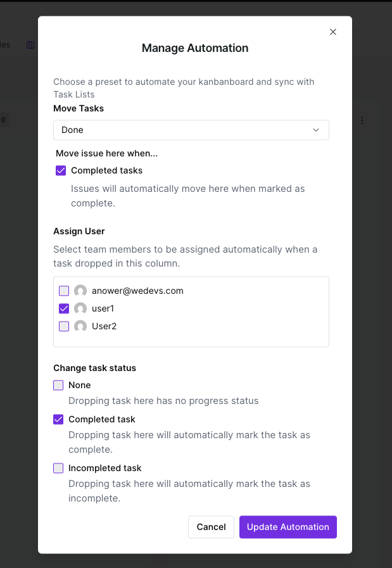Click the Incompleted task label

(104, 468)
